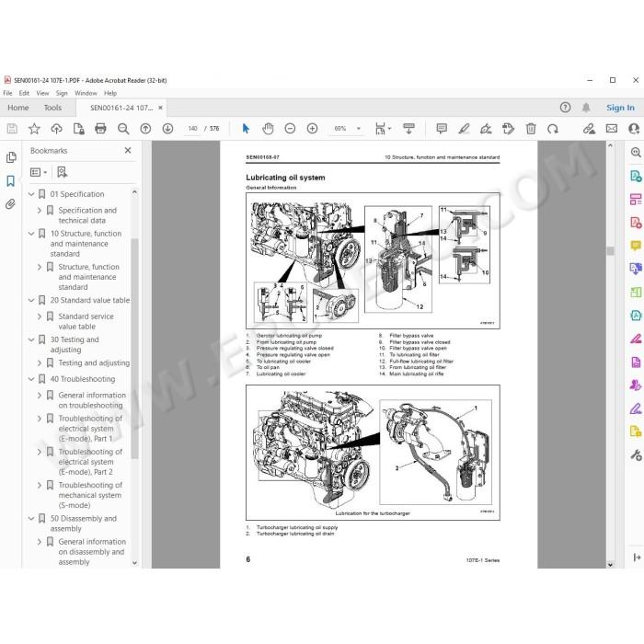The height and width of the screenshot is (644, 644).
Task: Open the Attachments paperclip panel
Action: point(11,203)
